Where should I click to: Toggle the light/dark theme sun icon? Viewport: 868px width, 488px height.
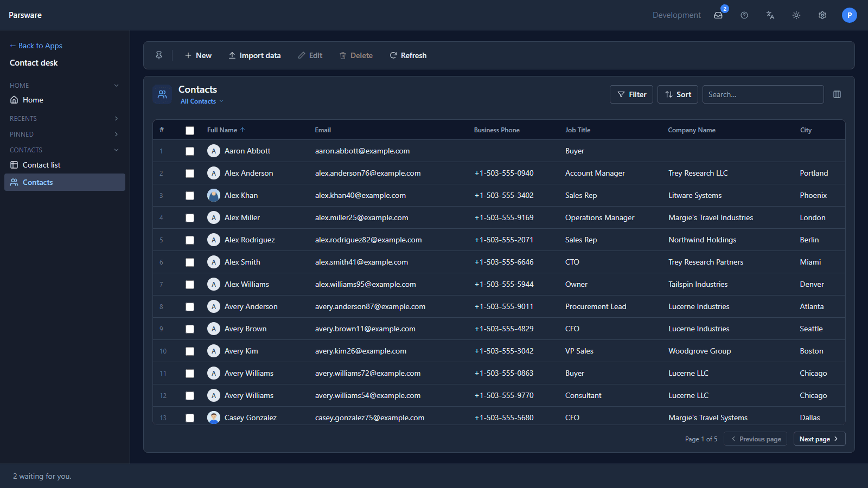[x=796, y=15]
